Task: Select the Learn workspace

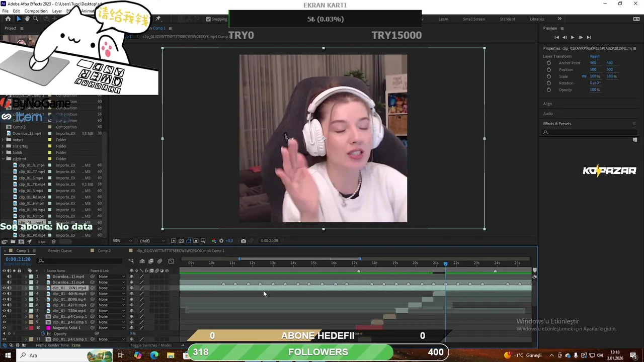Action: point(443,19)
